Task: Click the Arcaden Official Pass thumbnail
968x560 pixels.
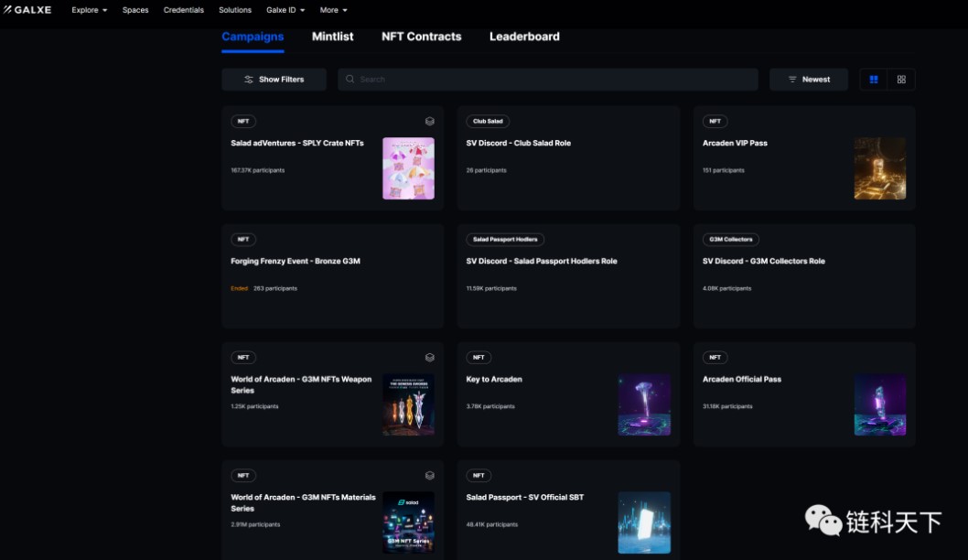Action: tap(880, 404)
